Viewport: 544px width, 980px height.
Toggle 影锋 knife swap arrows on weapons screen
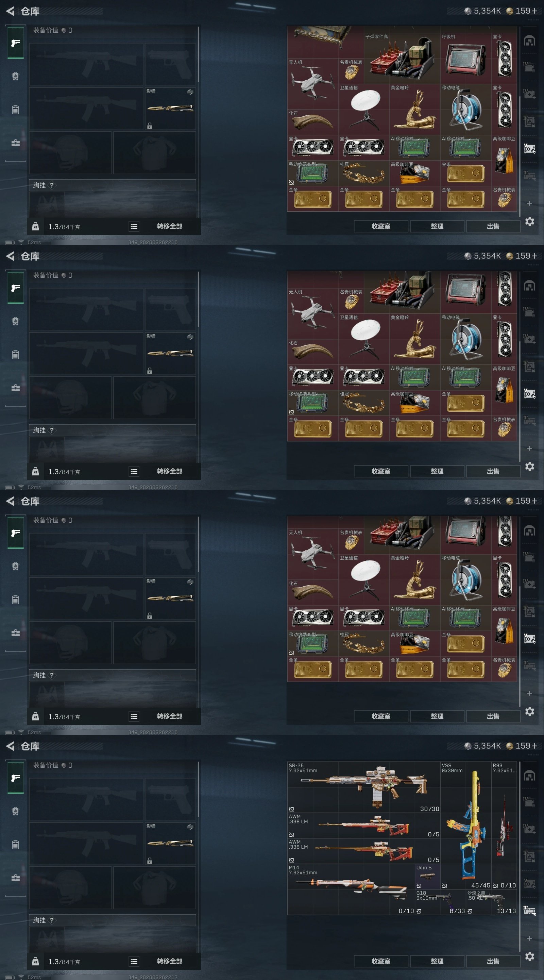coord(190,827)
